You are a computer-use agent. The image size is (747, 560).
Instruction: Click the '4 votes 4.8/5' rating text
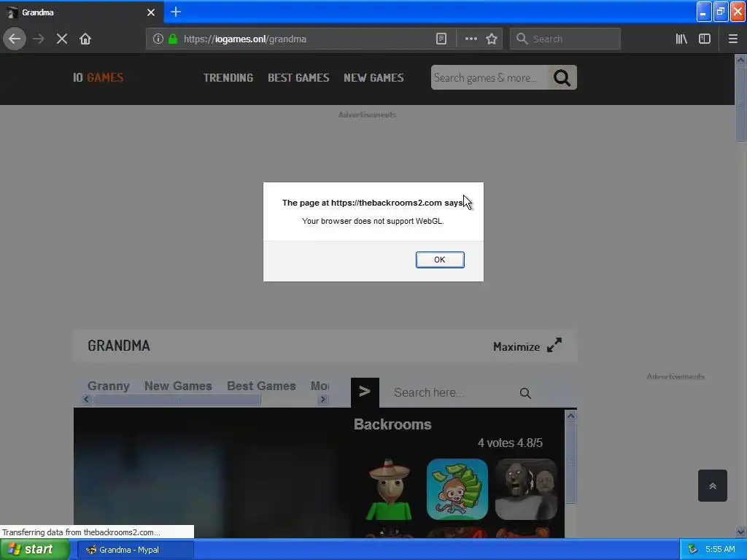pyautogui.click(x=510, y=443)
